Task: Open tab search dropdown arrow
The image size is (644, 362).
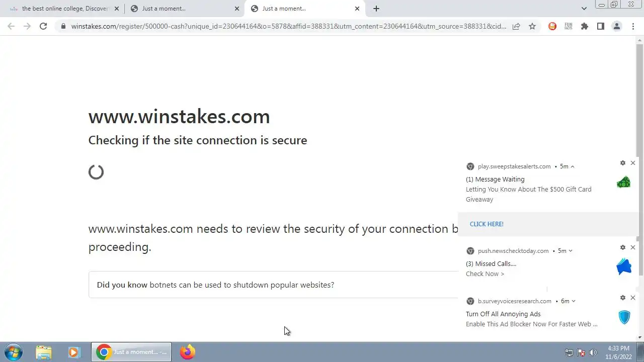Action: 584,9
